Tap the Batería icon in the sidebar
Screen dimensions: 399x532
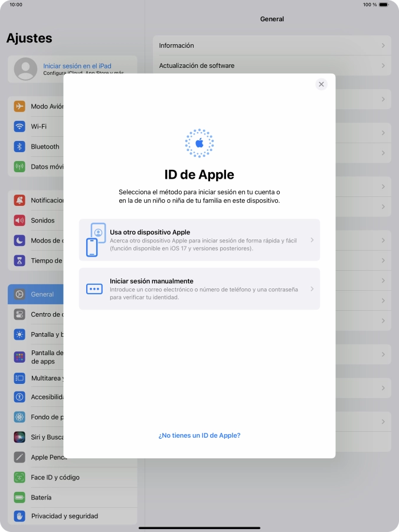pos(19,497)
